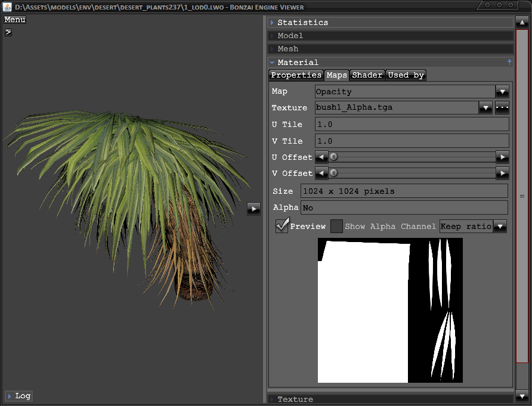Switch to the Properties tab
Viewport: 532px width, 406px height.
(x=296, y=75)
